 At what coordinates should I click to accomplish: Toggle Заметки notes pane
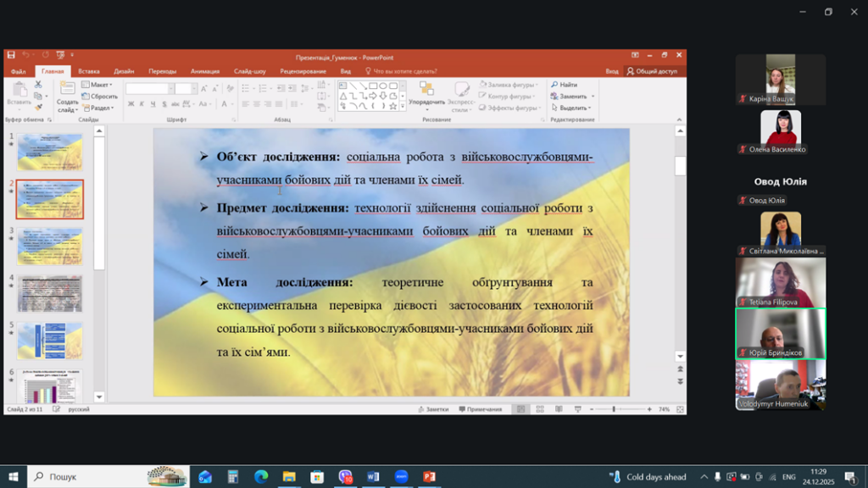click(432, 409)
